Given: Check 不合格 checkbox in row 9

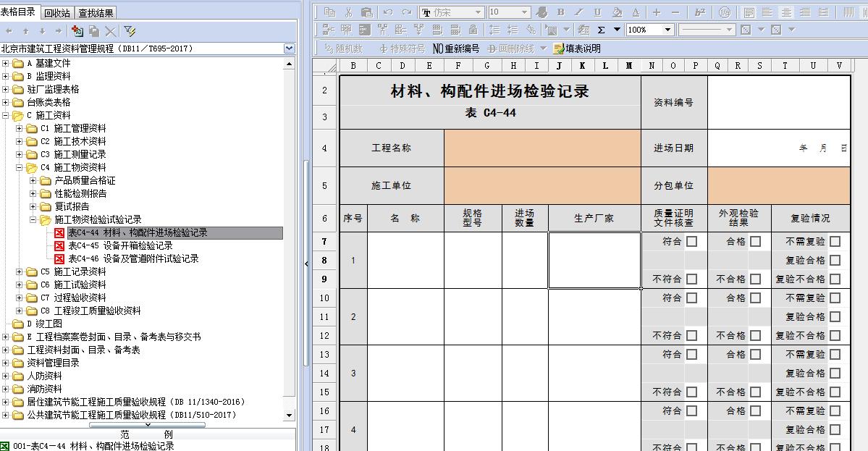Looking at the screenshot, I should point(755,279).
